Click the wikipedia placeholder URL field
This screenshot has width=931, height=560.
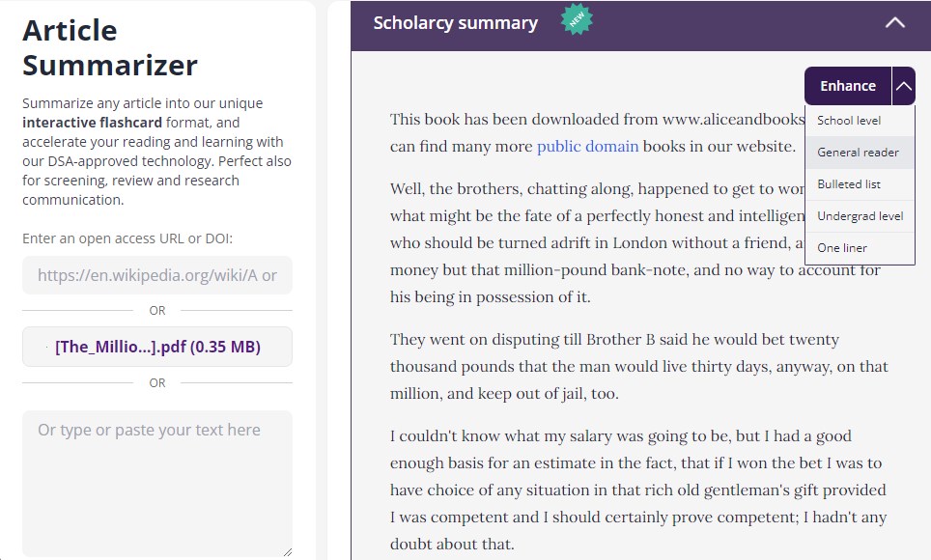coord(157,275)
